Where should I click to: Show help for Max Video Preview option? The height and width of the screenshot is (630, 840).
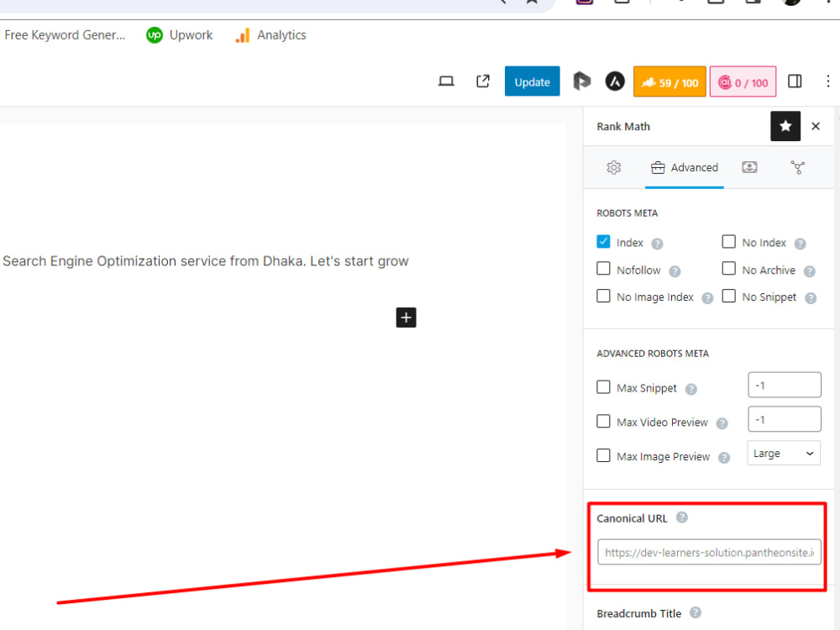(x=722, y=423)
